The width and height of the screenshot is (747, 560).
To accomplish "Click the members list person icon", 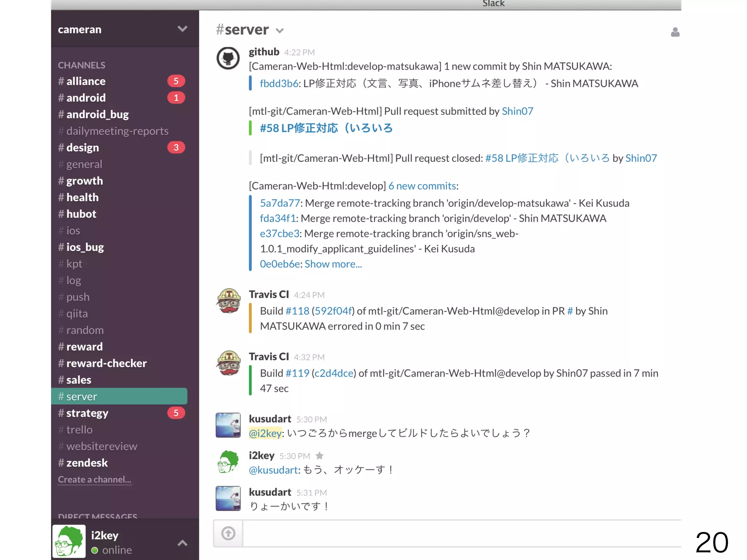I will (675, 32).
